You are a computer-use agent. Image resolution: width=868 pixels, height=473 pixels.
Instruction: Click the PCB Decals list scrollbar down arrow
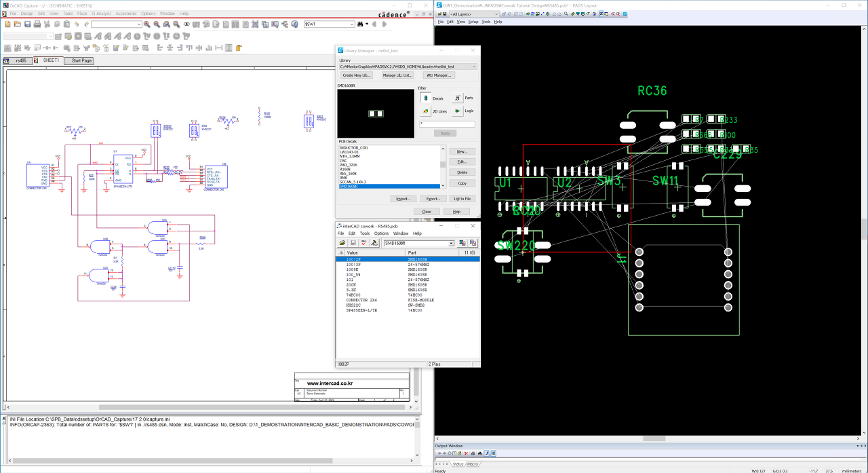point(443,186)
